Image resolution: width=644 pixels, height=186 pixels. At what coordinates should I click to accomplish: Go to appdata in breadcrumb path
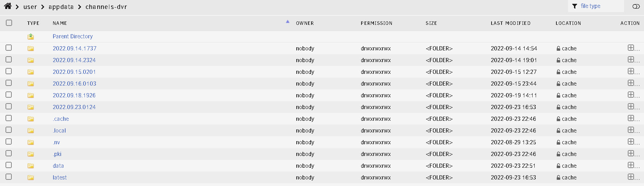pos(61,7)
